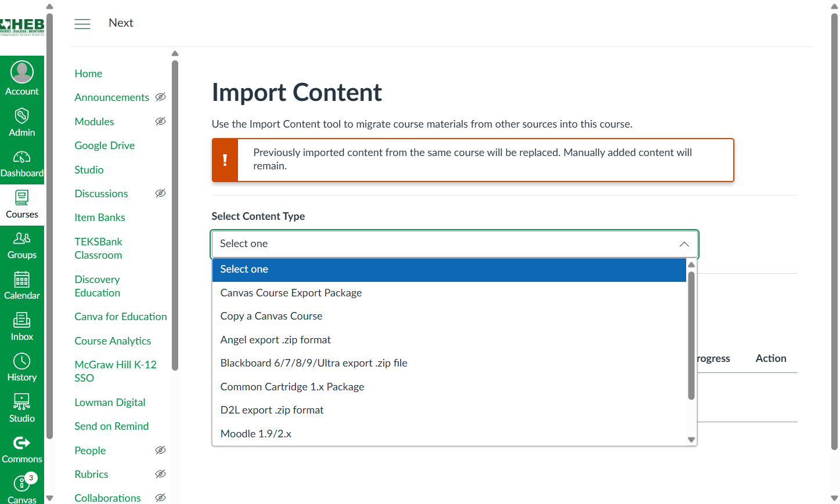Choose Moodle 1.9/2.x option
Screen dimensions: 840x504
(449, 434)
